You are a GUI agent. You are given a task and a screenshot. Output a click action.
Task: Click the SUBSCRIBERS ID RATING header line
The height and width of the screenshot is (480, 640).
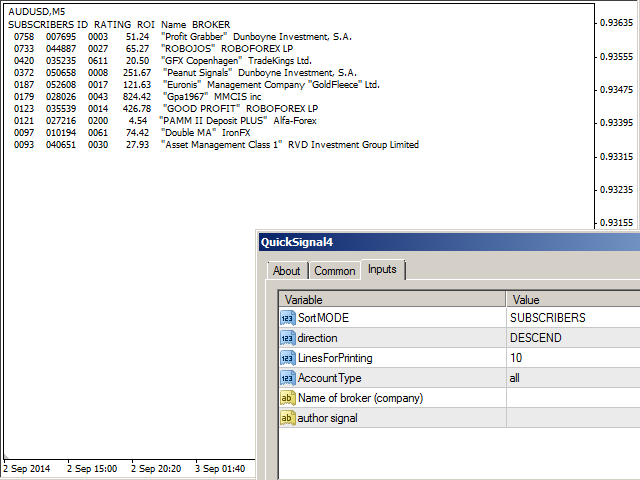coord(119,24)
